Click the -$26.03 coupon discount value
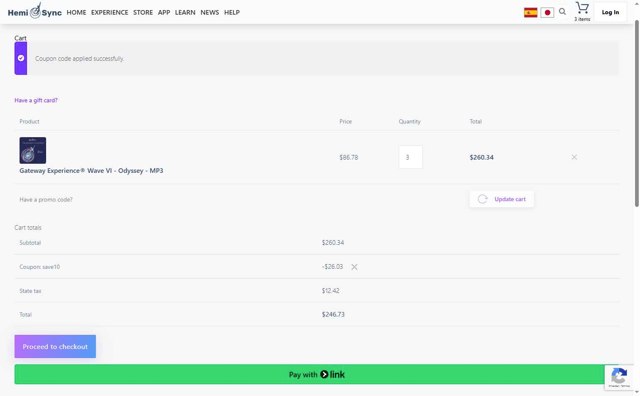 pyautogui.click(x=332, y=267)
